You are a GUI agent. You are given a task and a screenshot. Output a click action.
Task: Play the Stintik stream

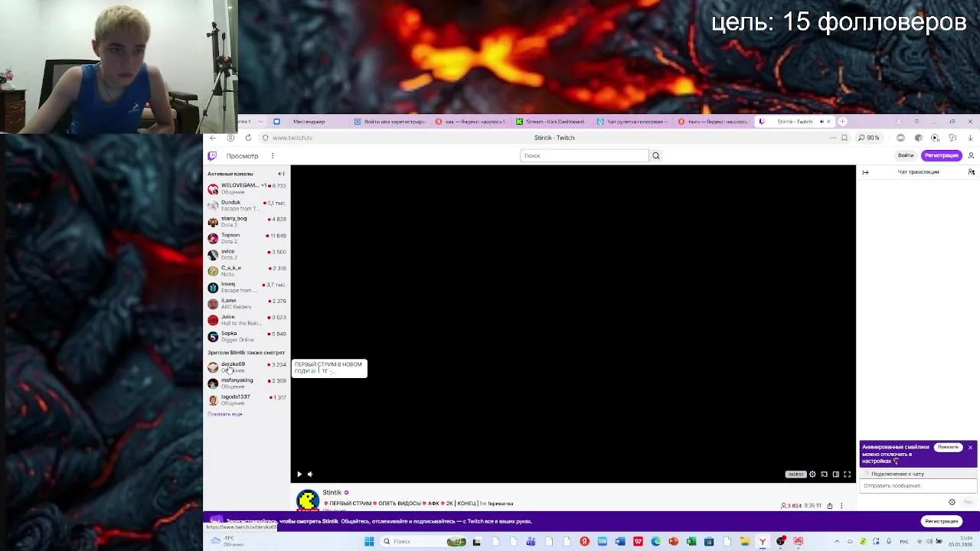coord(299,474)
